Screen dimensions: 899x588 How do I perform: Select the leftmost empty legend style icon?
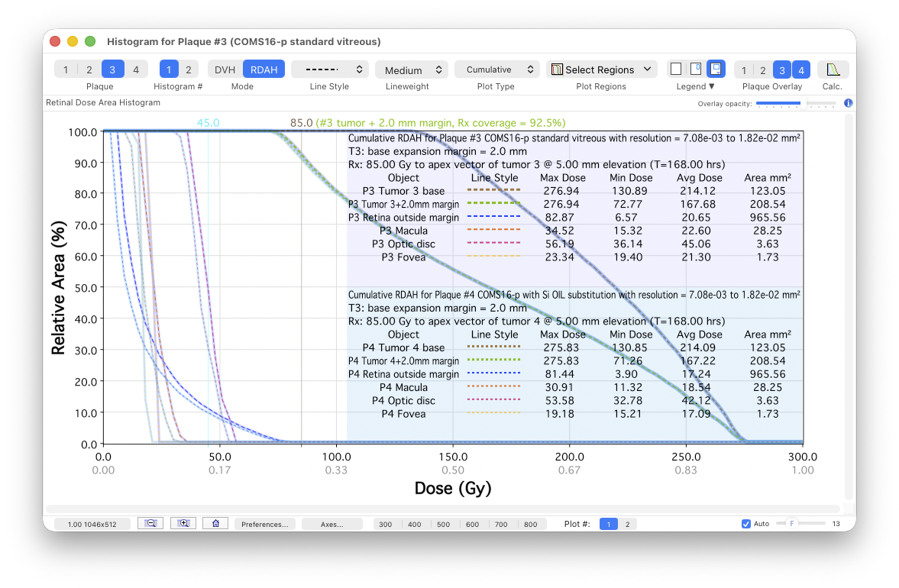click(675, 68)
